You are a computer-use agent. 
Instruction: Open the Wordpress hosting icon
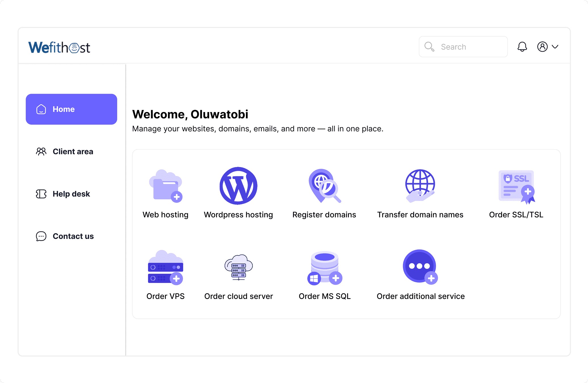pos(238,186)
